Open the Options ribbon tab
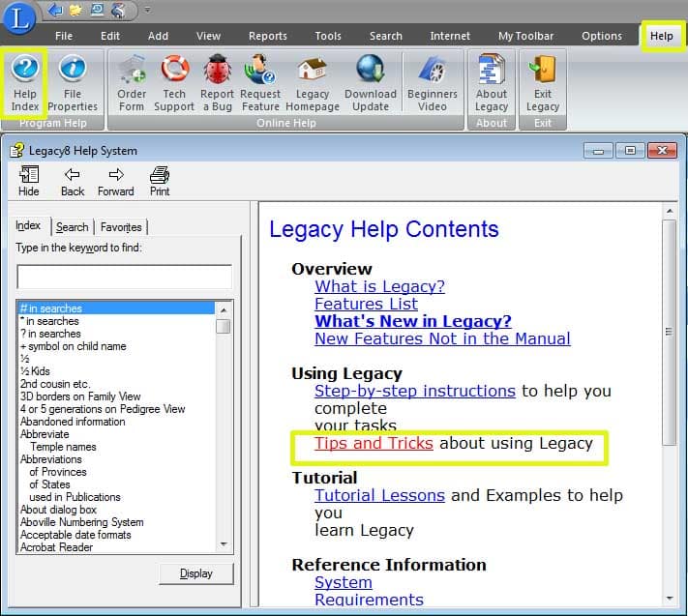This screenshot has width=688, height=616. [x=602, y=36]
